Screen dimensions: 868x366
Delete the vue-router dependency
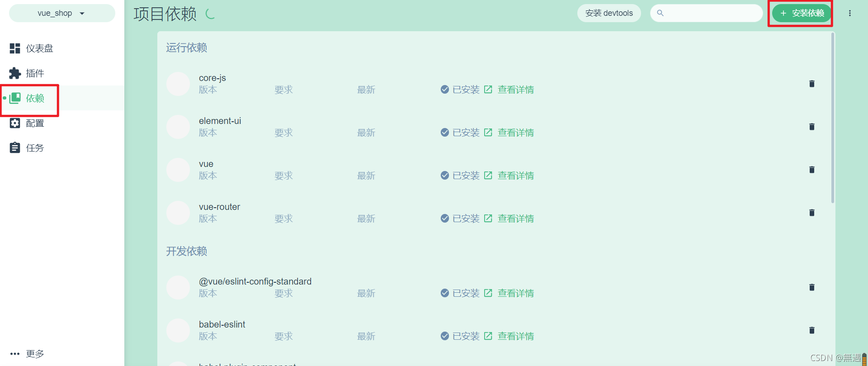(812, 213)
